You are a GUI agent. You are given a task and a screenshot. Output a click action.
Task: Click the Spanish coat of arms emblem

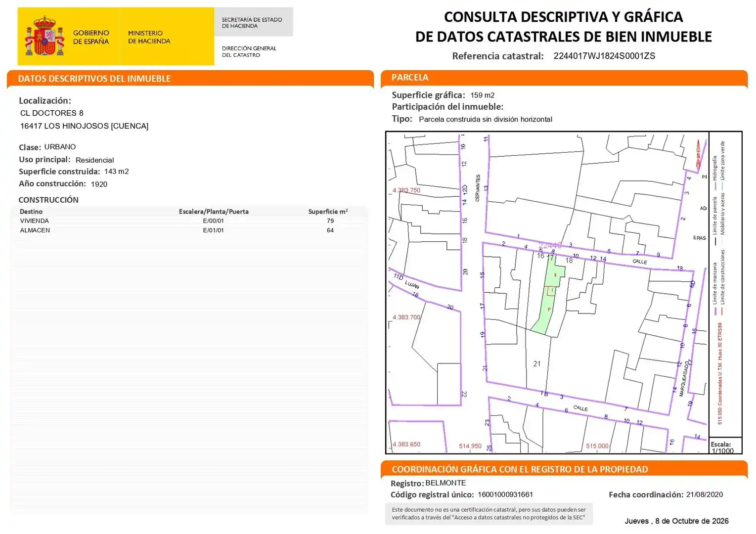point(45,36)
